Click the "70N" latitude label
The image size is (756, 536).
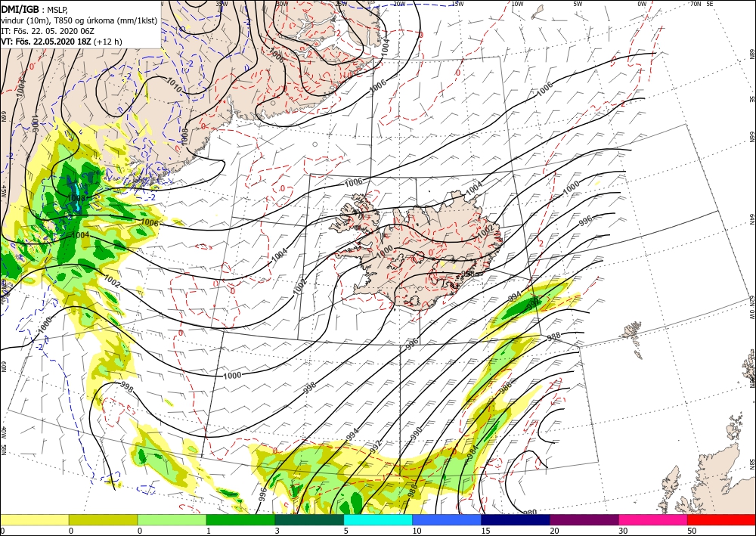(696, 4)
